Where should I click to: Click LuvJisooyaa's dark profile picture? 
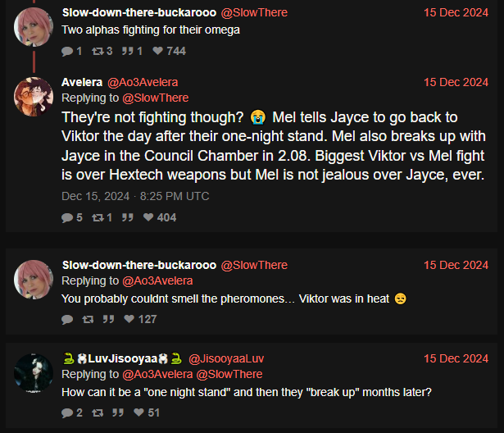[x=34, y=373]
